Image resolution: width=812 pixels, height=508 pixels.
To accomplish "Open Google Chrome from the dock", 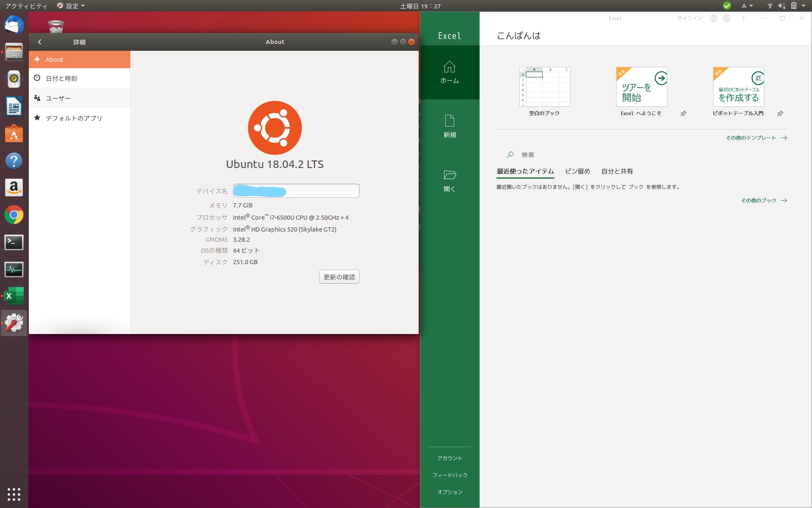I will click(x=14, y=215).
